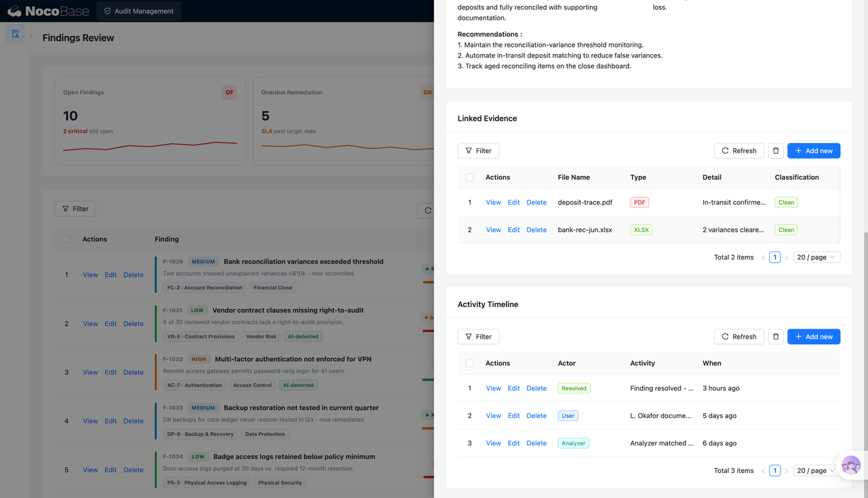View the deposit-trace.pdf evidence row
The image size is (868, 498).
(493, 203)
